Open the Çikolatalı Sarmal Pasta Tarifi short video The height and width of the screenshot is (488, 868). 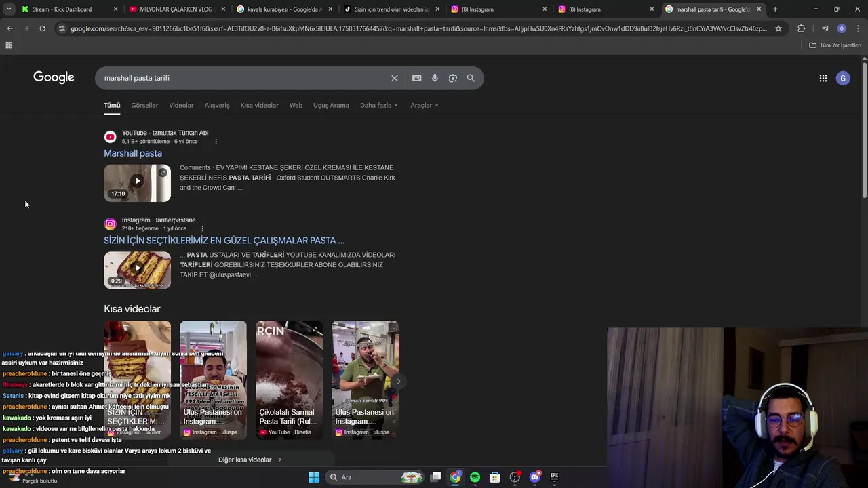tap(289, 380)
